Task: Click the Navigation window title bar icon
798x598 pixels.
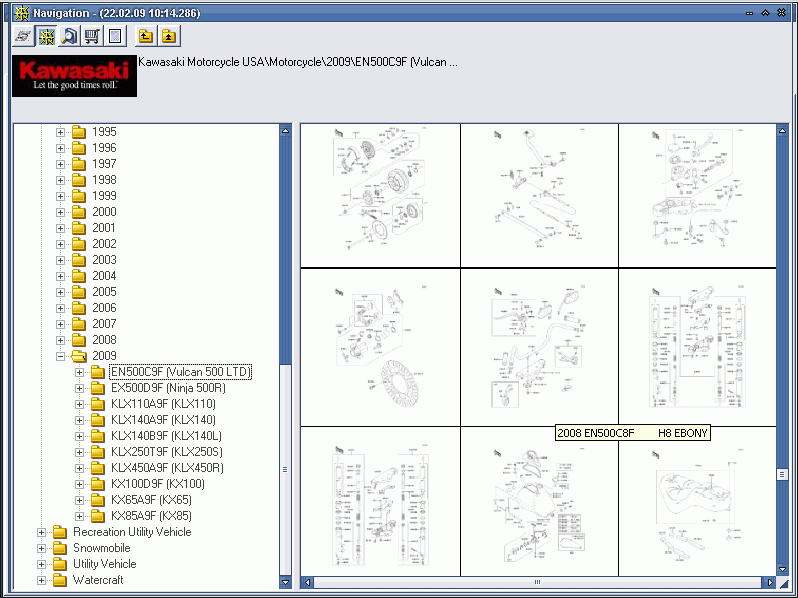Action: [21, 13]
